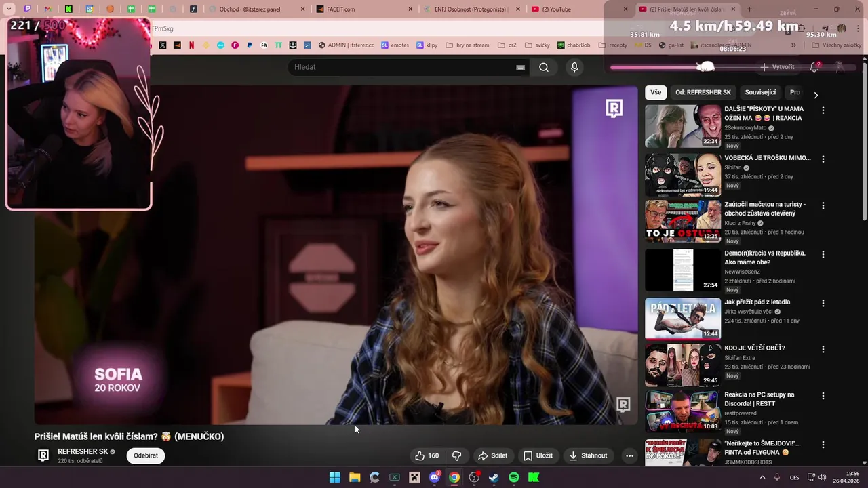Show hidden bookmarks with double chevron
The height and width of the screenshot is (488, 868).
[x=793, y=45]
